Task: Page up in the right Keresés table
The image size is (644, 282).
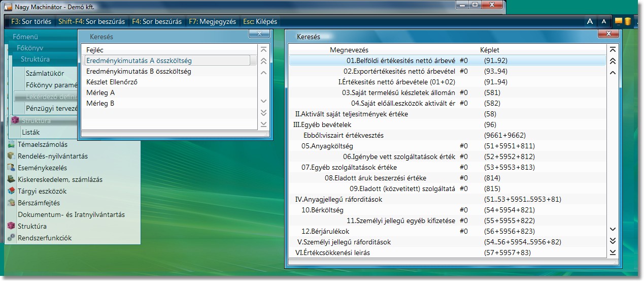Action: (613, 61)
